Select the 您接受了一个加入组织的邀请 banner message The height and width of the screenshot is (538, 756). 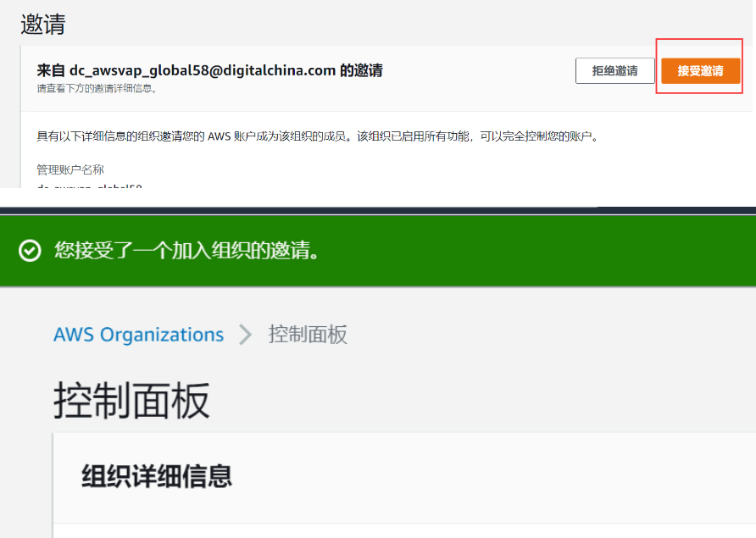(186, 251)
